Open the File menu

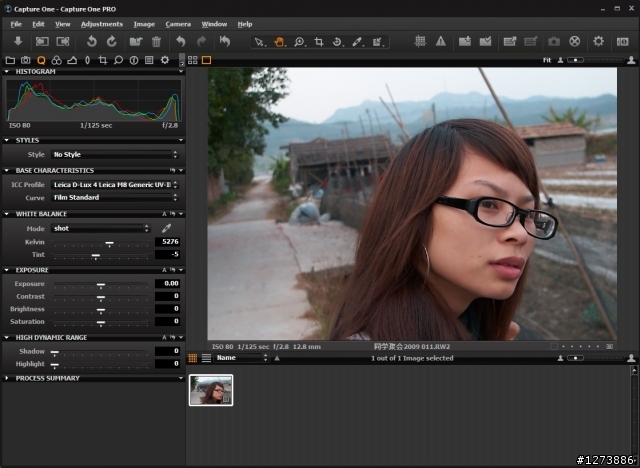(16, 24)
